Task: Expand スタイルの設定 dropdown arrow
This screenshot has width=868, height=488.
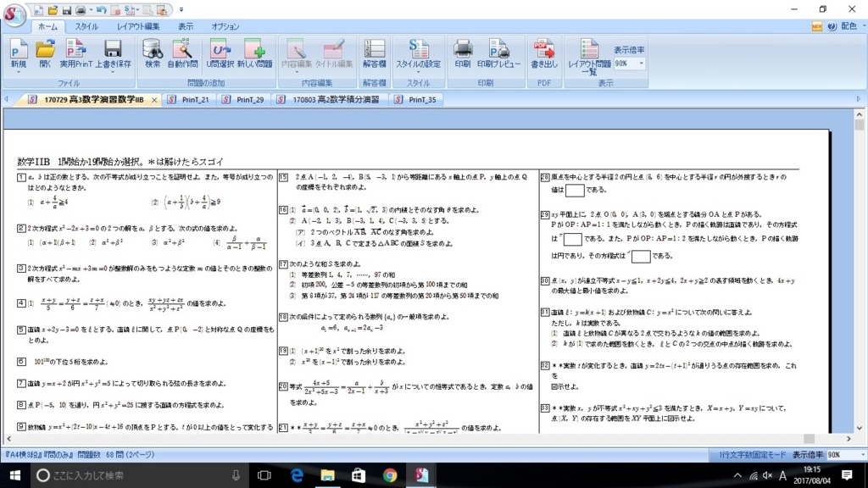Action: tap(418, 73)
